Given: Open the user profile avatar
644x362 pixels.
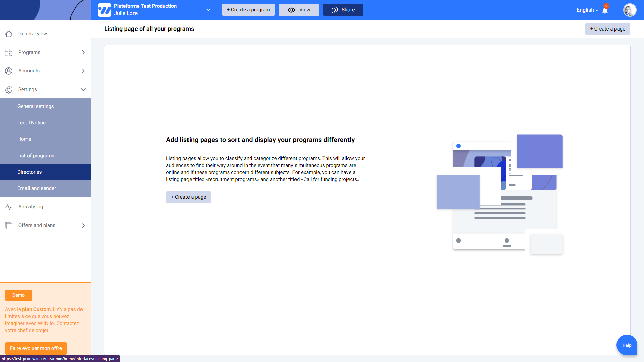Looking at the screenshot, I should click(x=630, y=10).
